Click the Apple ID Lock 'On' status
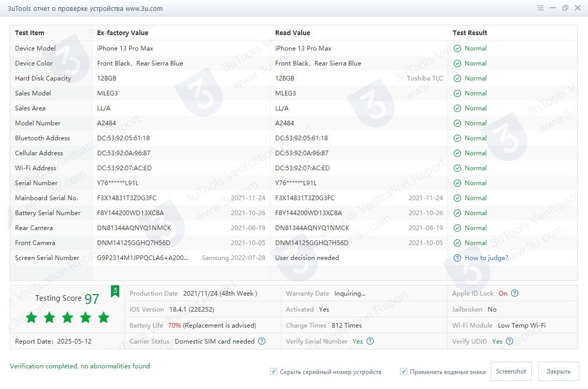Image resolution: width=588 pixels, height=389 pixels. point(503,294)
